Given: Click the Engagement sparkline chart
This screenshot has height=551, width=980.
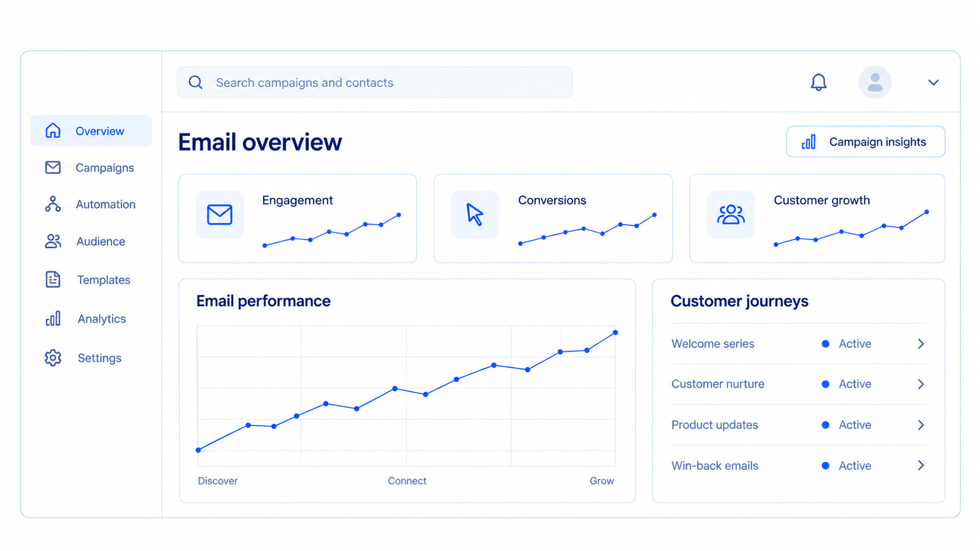Looking at the screenshot, I should coord(331,230).
